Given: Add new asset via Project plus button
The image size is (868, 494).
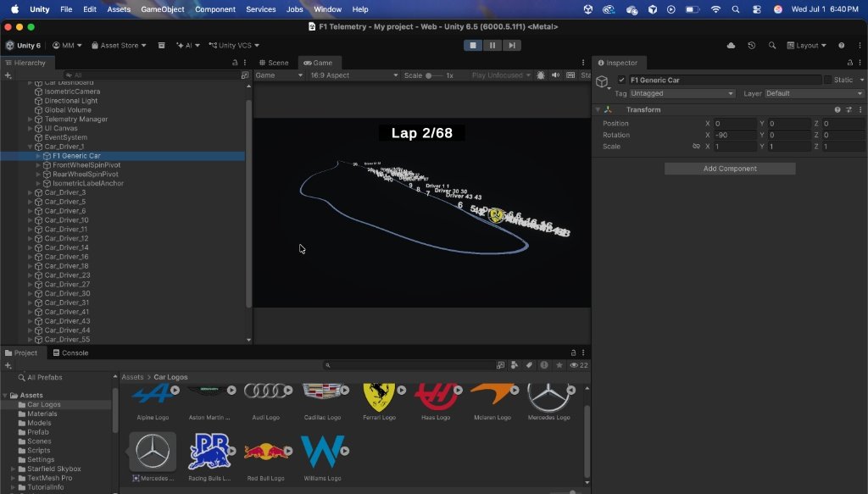Looking at the screenshot, I should [8, 365].
